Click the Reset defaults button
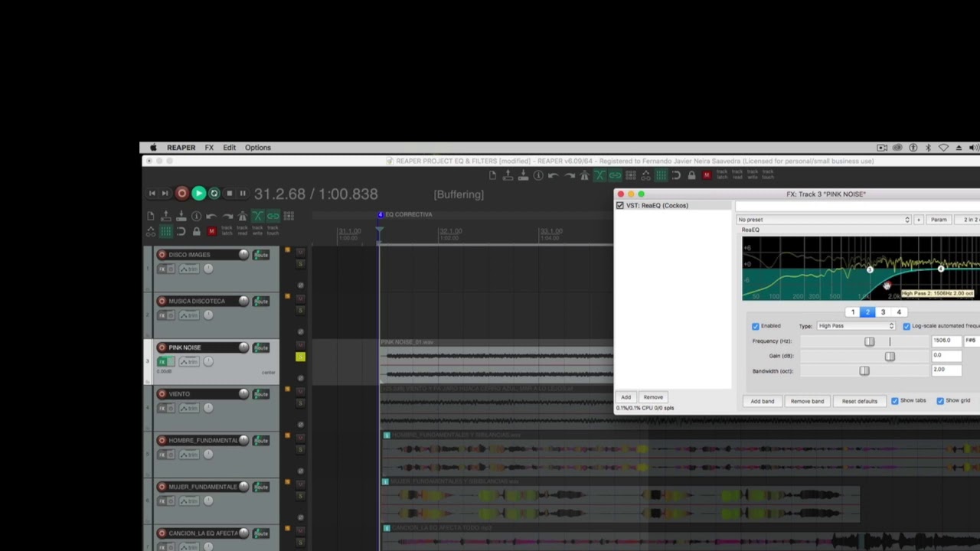 [x=859, y=401]
